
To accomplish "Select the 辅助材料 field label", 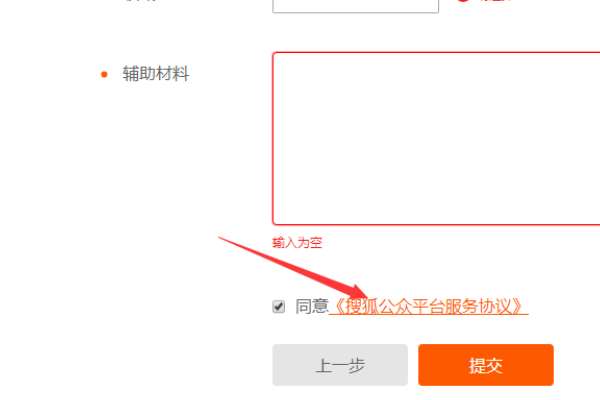I will [x=156, y=73].
